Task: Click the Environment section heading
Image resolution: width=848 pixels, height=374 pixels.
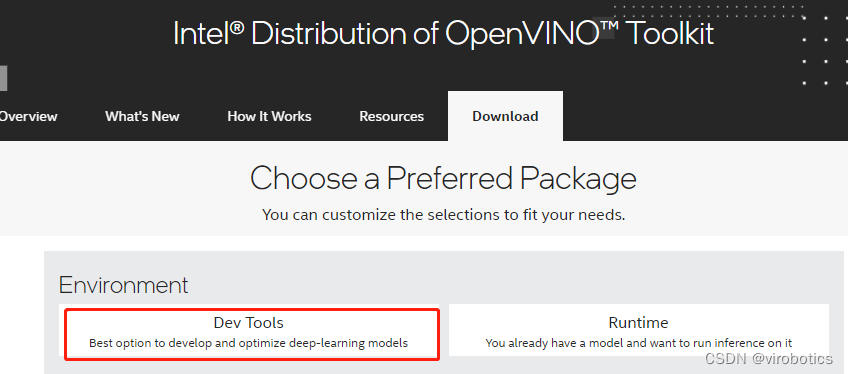Action: click(x=123, y=285)
